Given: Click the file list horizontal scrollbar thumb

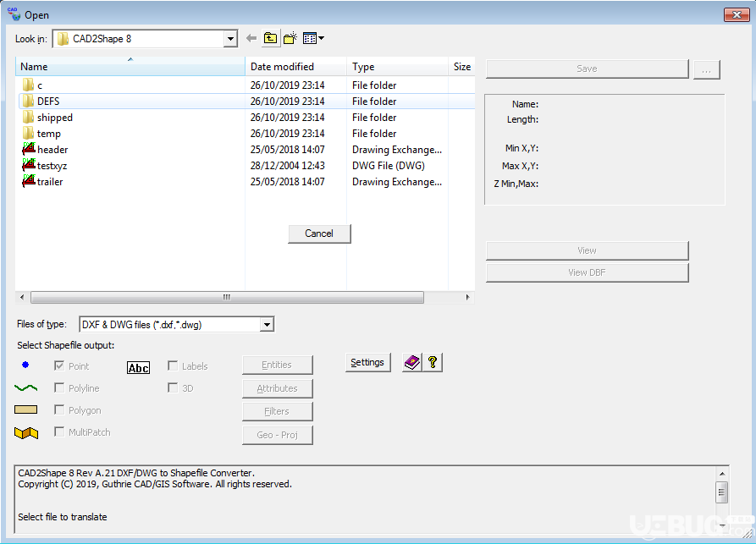Looking at the screenshot, I should pyautogui.click(x=227, y=297).
